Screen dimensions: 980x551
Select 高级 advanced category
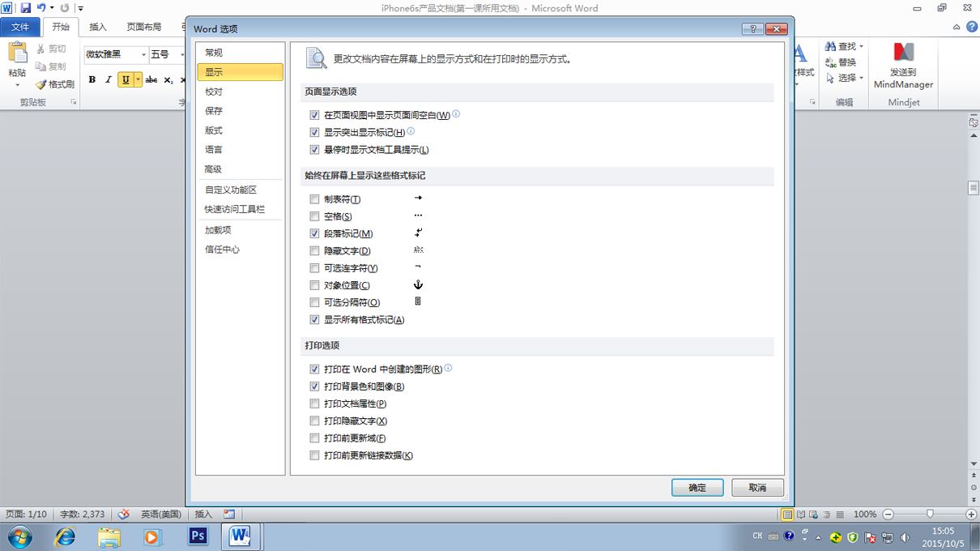click(240, 169)
